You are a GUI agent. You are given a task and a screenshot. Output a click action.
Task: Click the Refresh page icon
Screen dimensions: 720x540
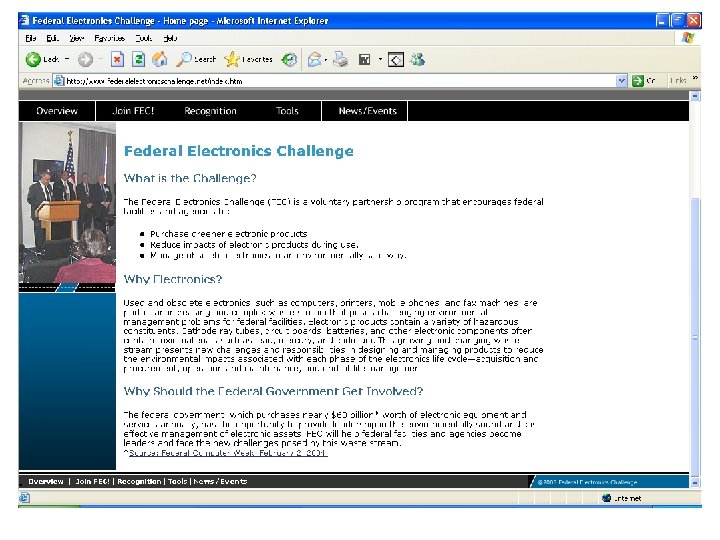pyautogui.click(x=138, y=59)
